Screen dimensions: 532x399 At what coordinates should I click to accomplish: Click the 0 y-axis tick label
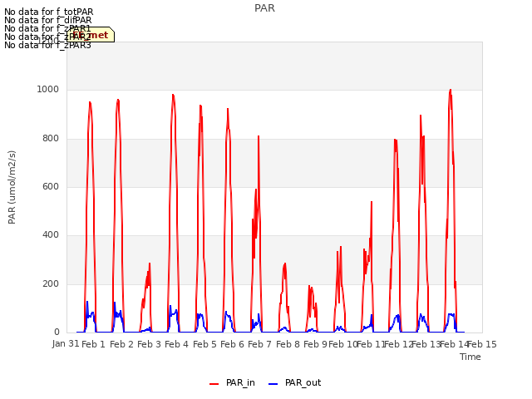[x=57, y=332]
